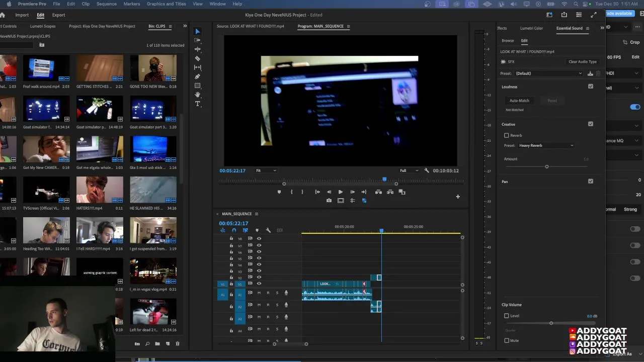Open Bin: CLIPS panel menu
Screen dimensions: 644x362
[x=170, y=26]
